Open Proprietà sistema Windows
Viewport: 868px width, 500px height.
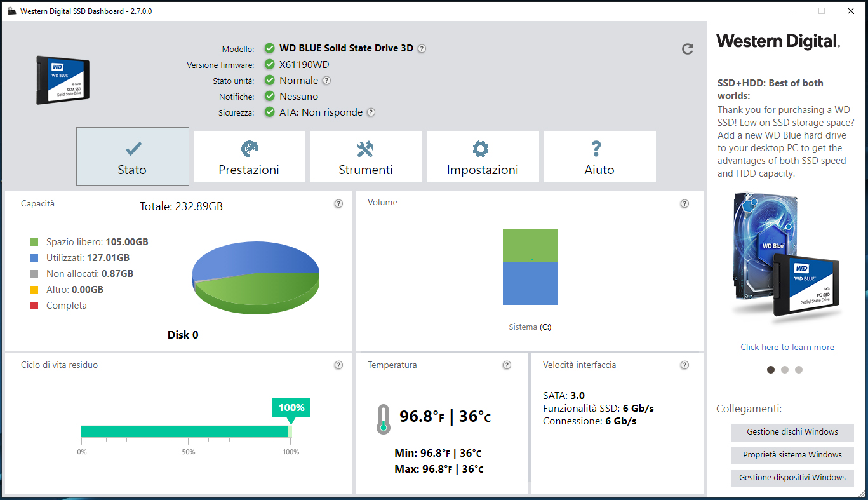tap(792, 455)
